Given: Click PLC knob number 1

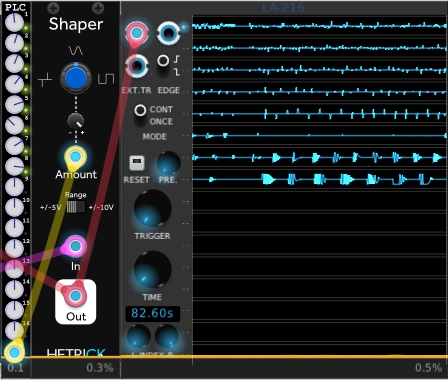Looking at the screenshot, I should 14,23.
